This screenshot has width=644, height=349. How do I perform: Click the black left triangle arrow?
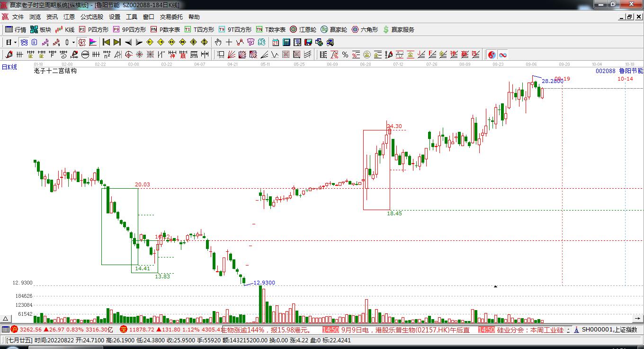pos(128,42)
